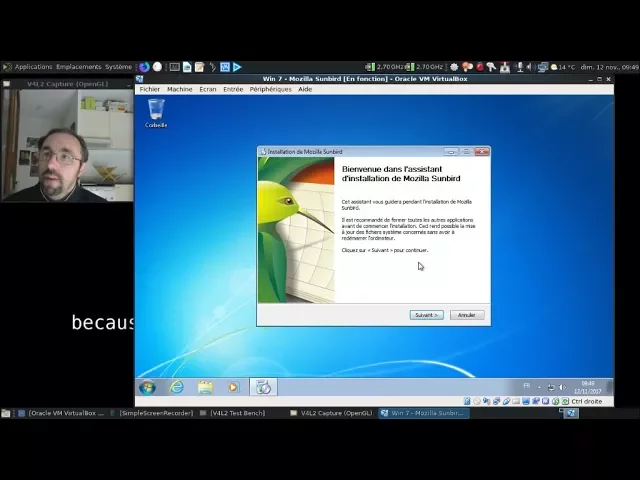Click the second 2.70GHz CPU frequency monitor
Image resolution: width=640 pixels, height=480 pixels.
(424, 67)
